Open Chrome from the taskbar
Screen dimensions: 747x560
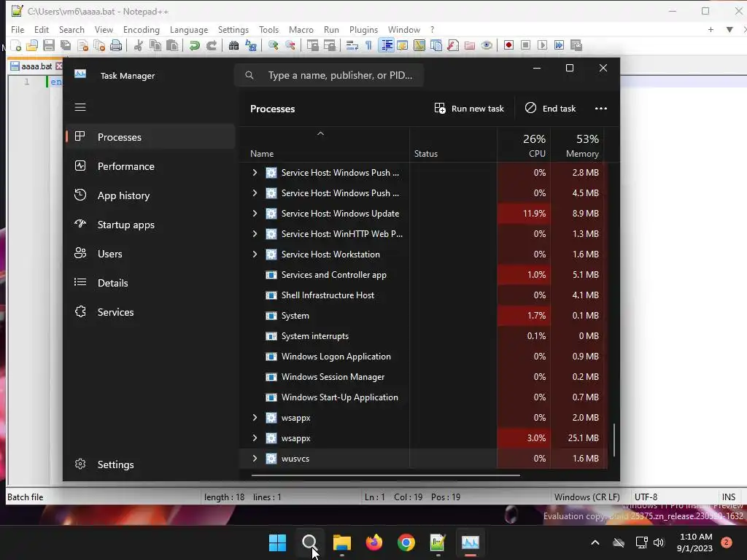point(406,542)
